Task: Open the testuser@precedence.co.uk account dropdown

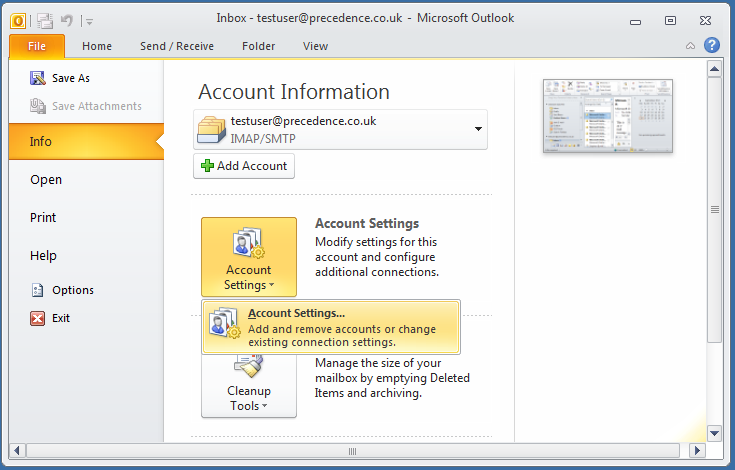Action: pyautogui.click(x=340, y=129)
